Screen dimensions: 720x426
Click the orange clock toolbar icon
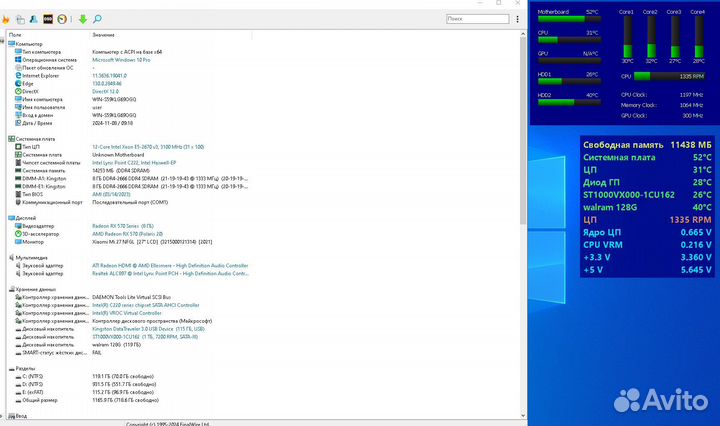(63, 18)
